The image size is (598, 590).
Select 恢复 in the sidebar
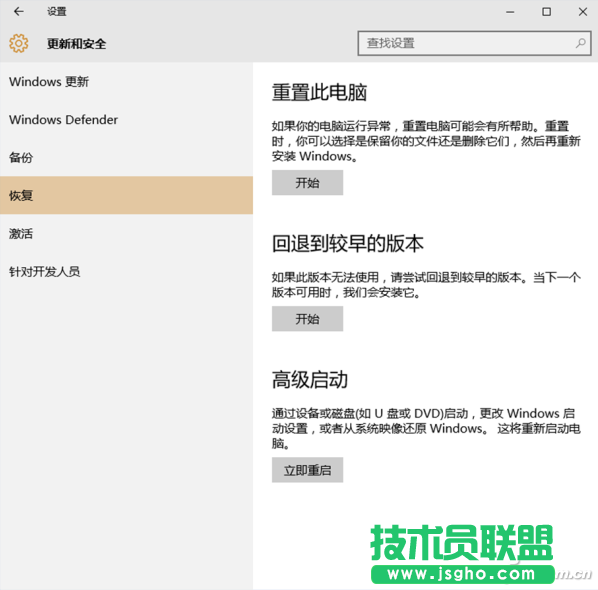point(126,195)
